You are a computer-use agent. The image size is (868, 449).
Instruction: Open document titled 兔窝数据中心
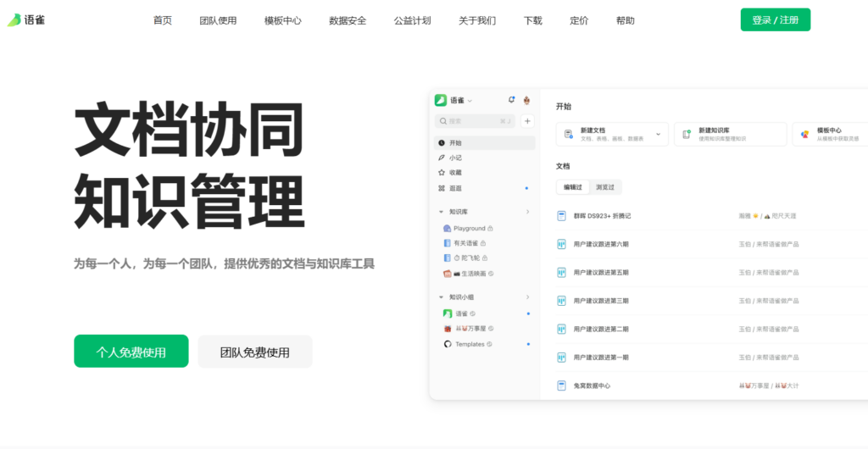click(593, 385)
